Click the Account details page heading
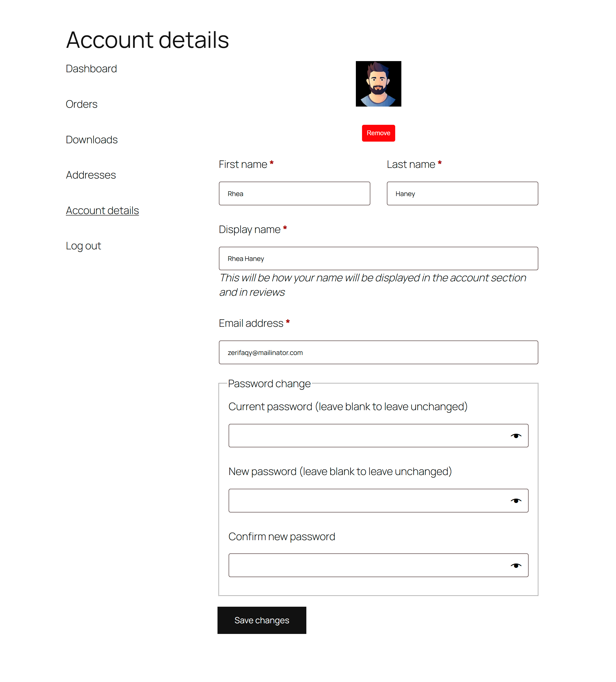The width and height of the screenshot is (616, 682). (148, 40)
